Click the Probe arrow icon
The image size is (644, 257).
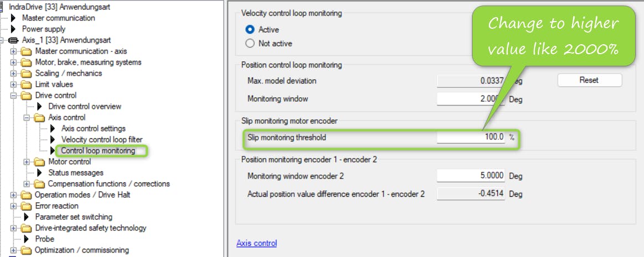pos(25,239)
